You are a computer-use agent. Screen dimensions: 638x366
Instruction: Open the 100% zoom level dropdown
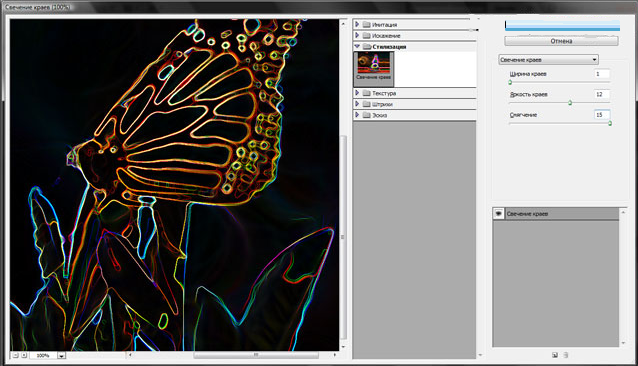(x=61, y=355)
